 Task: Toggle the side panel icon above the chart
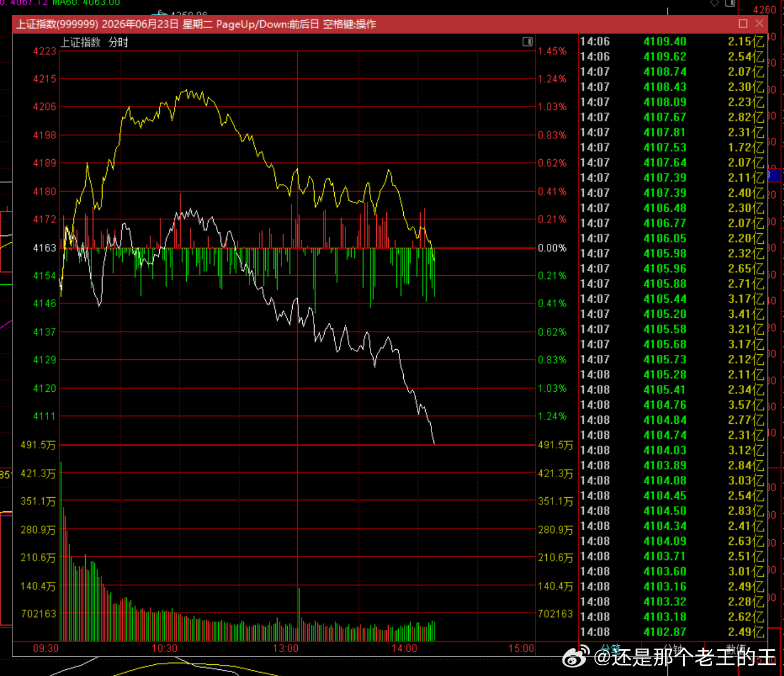[527, 41]
